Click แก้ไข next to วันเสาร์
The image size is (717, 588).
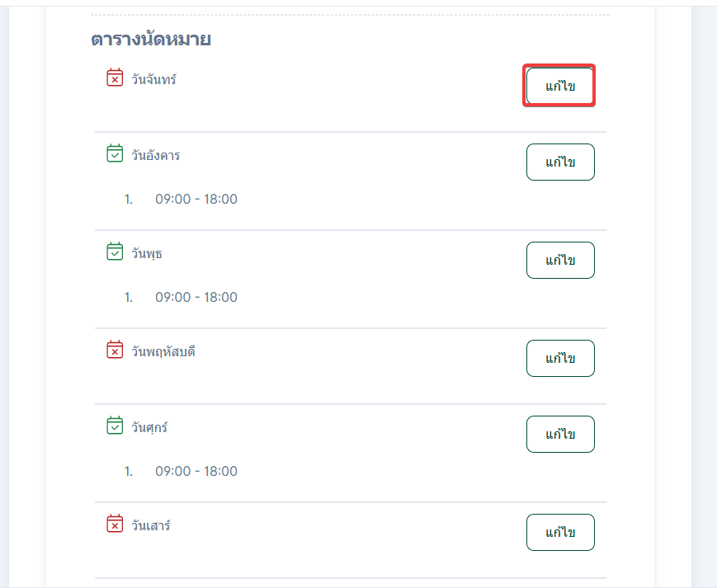tap(560, 532)
